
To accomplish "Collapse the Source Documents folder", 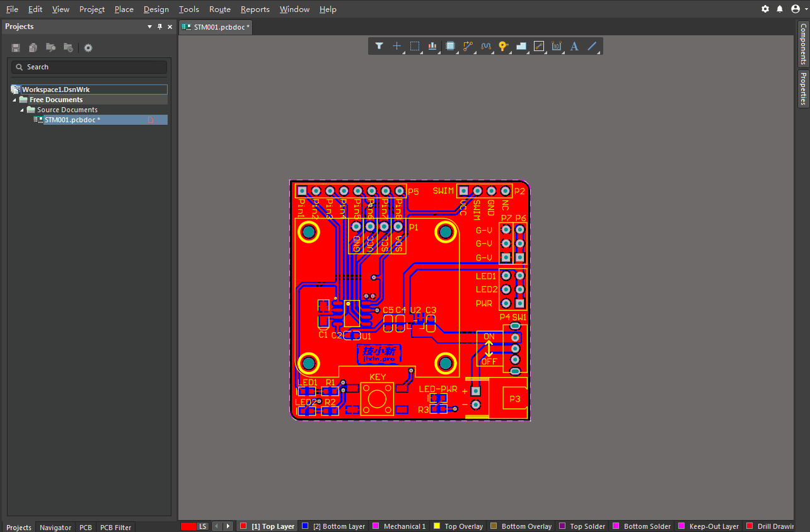I will pyautogui.click(x=22, y=110).
